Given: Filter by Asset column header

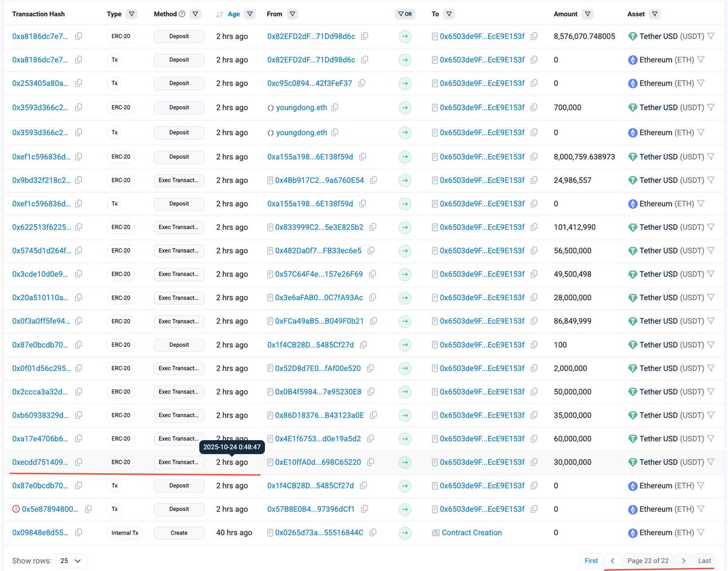Looking at the screenshot, I should coord(655,14).
